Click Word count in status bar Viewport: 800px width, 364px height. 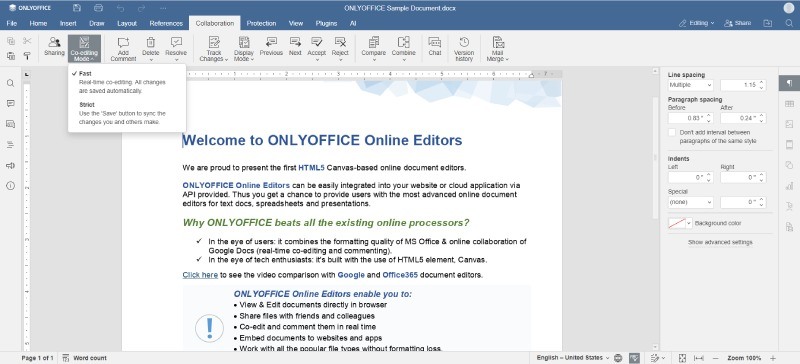pos(84,358)
